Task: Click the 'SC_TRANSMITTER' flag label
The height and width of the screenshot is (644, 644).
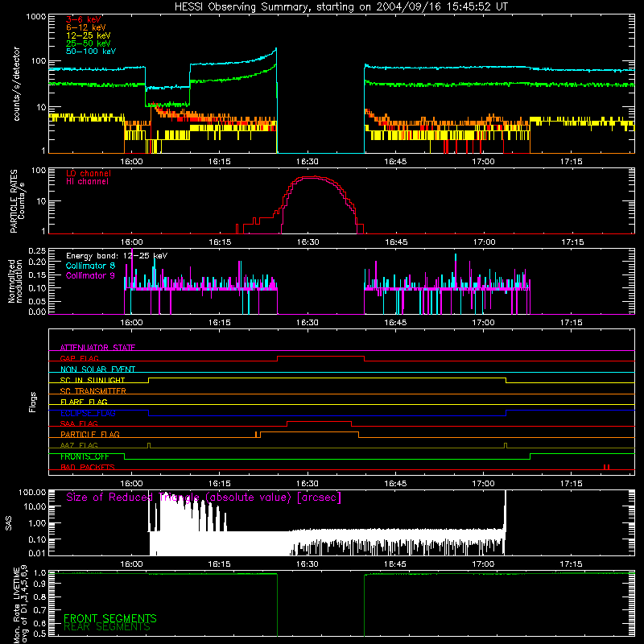Action: click(x=93, y=390)
